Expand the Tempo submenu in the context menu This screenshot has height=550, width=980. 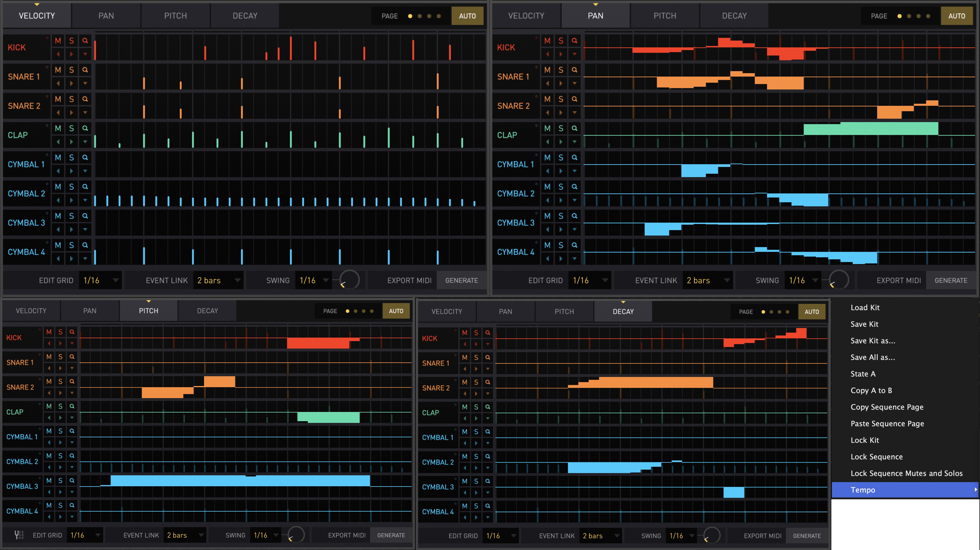[x=905, y=490]
